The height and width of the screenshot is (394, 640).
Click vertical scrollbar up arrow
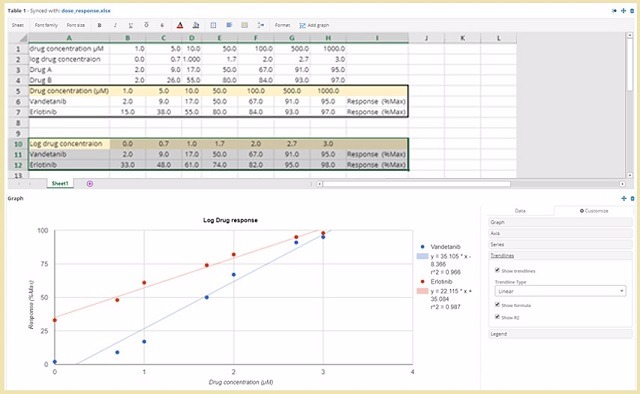pos(630,36)
